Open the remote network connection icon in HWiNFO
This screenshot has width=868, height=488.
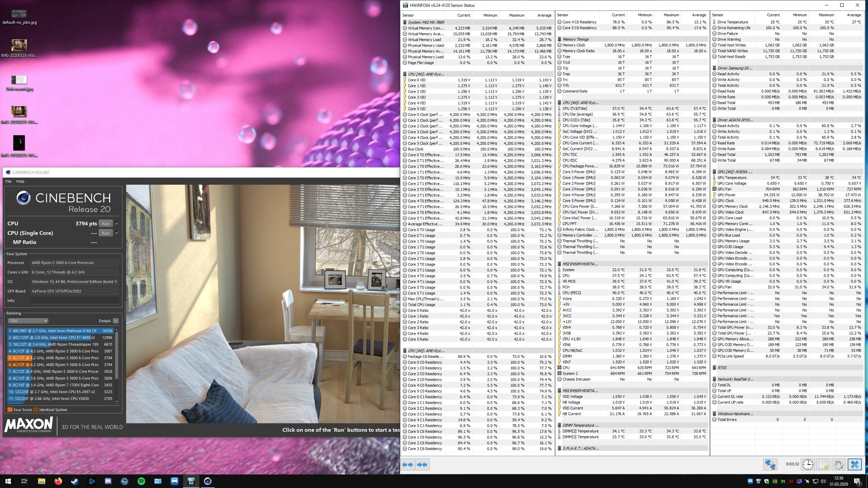coord(770,464)
